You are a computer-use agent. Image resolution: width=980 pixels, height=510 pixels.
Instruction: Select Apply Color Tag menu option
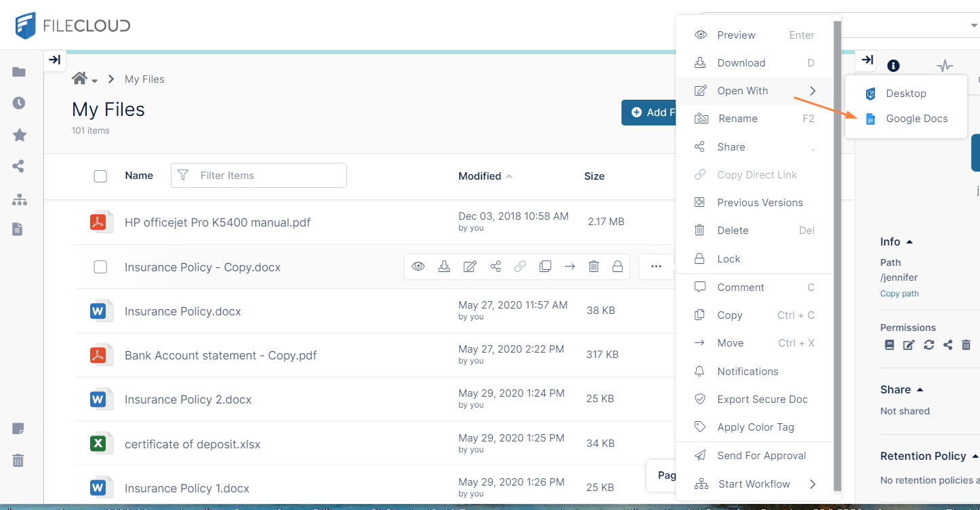(755, 427)
